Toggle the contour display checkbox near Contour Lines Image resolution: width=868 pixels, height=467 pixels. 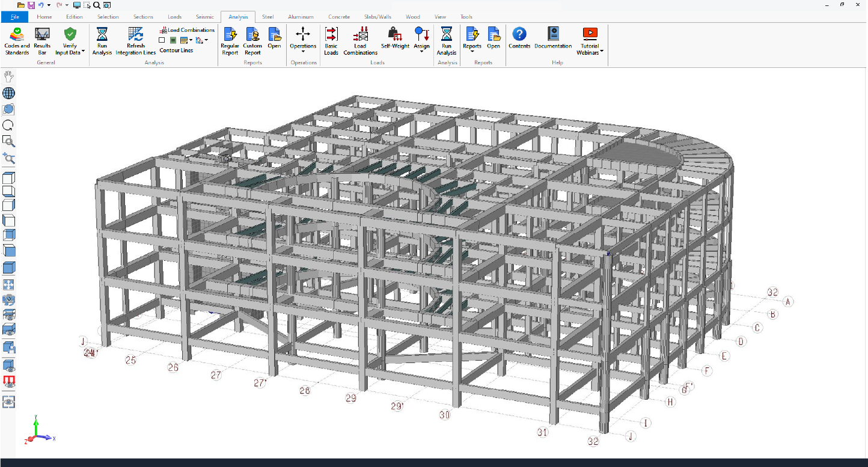coord(162,40)
